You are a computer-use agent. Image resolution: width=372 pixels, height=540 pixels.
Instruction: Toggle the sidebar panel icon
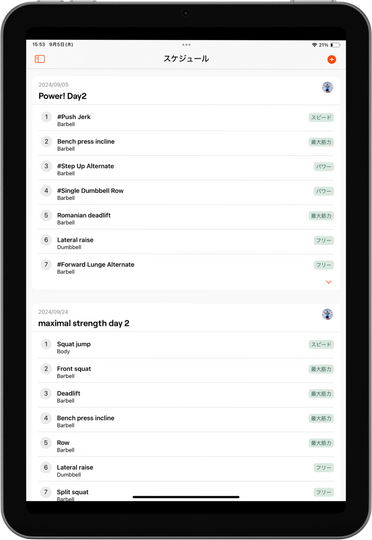[x=40, y=59]
